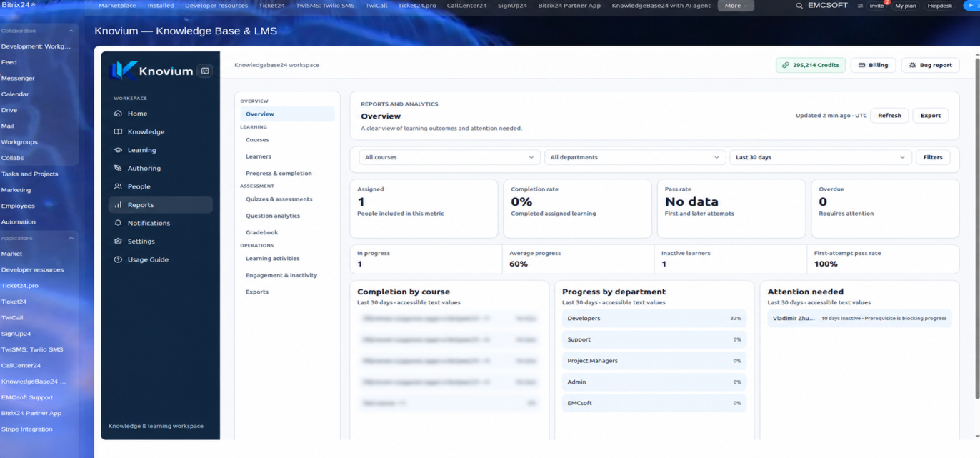Open the Last 30 days period dropdown
The width and height of the screenshot is (980, 458).
821,157
